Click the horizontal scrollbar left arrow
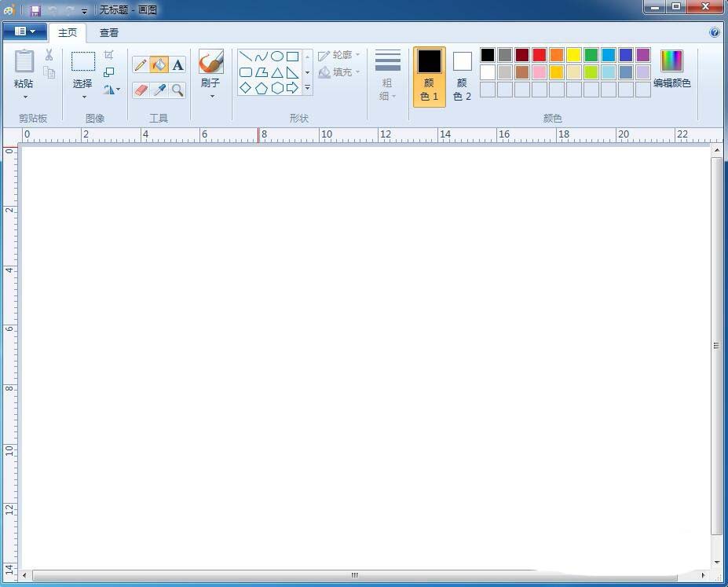The height and width of the screenshot is (587, 728). pos(24,575)
